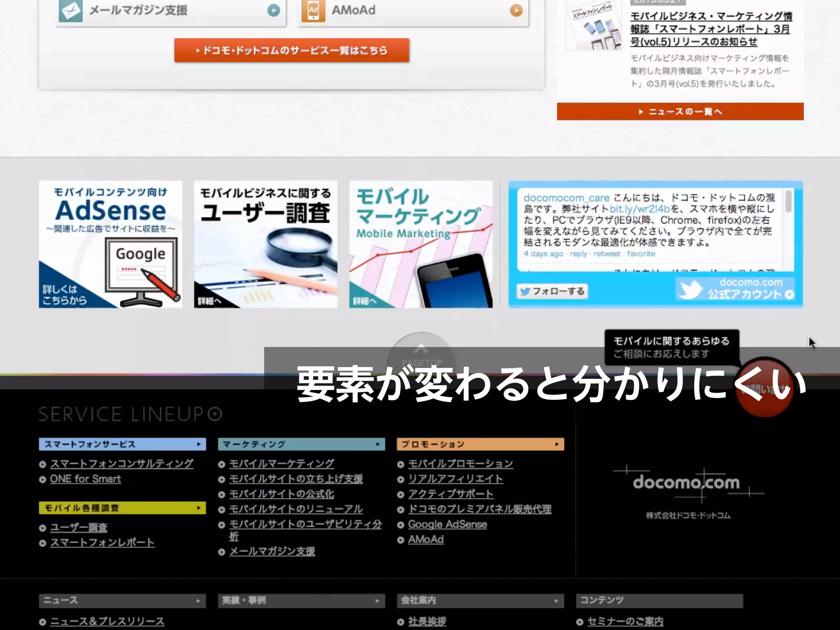The height and width of the screenshot is (630, 840).
Task: Click retweet under the tweet
Action: [x=607, y=254]
